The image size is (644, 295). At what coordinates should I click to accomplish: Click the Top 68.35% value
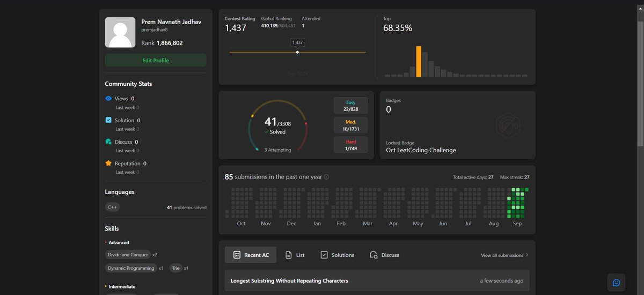[398, 28]
